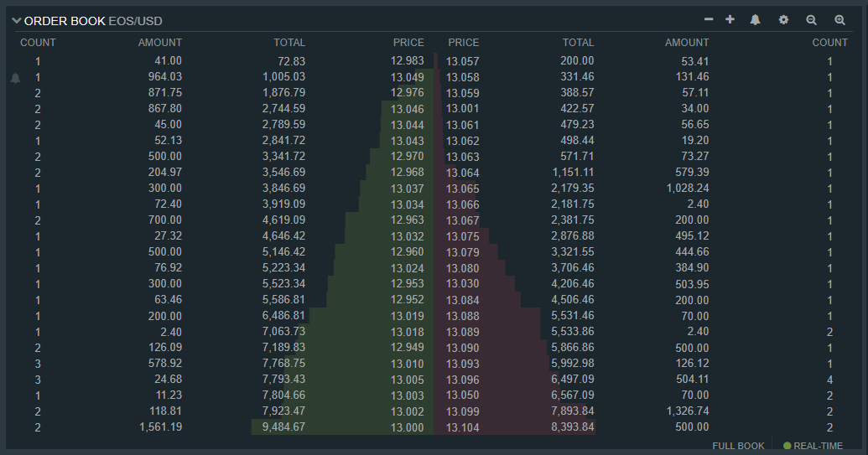Click ask amount 579.39
This screenshot has height=455, width=868.
692,173
